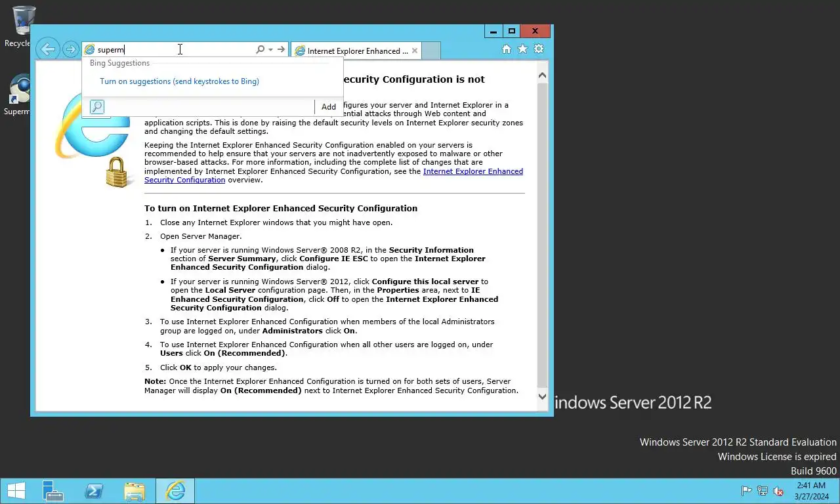Click the search provider icon in suggestions box
840x504 pixels.
point(97,107)
